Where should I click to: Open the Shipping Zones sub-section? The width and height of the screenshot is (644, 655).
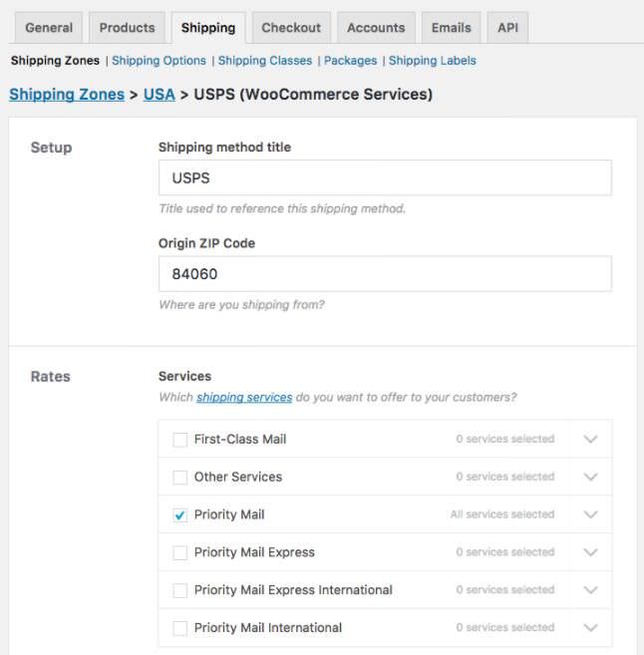click(55, 61)
